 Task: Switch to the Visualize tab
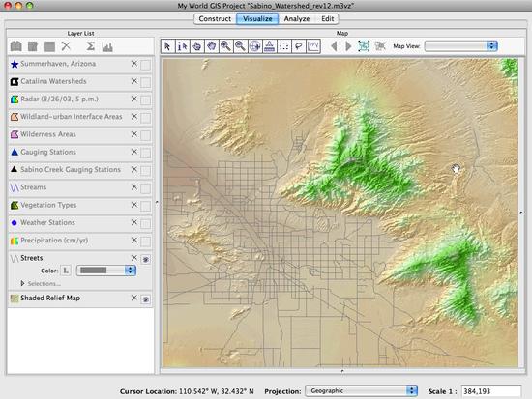[x=257, y=19]
